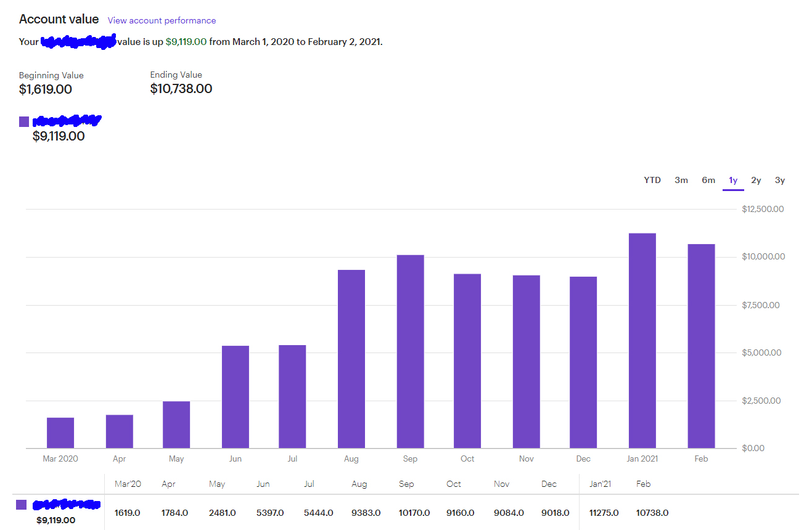This screenshot has width=812, height=530.
Task: Select the 6m time range tab
Action: 708,180
